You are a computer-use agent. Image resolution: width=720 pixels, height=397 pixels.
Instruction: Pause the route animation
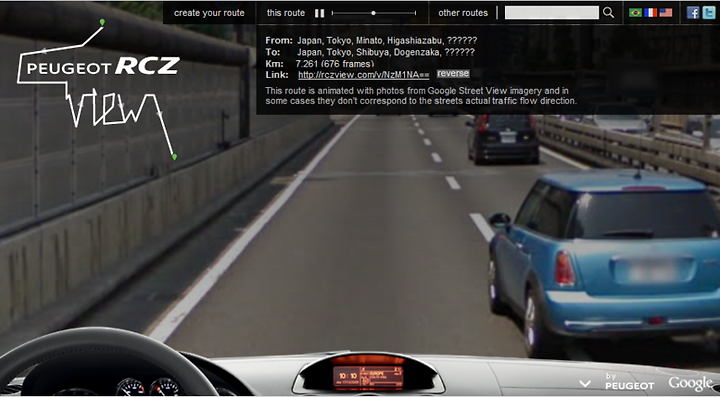(320, 13)
